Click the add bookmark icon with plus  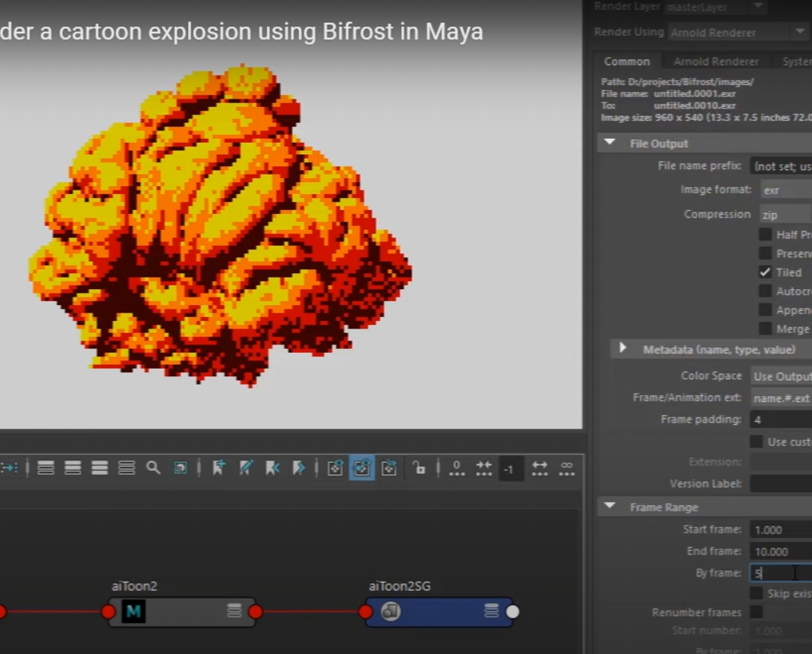coord(219,468)
